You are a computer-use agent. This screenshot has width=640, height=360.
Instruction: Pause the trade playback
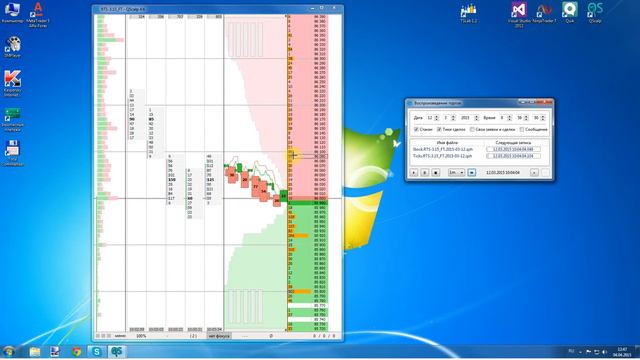click(x=424, y=172)
